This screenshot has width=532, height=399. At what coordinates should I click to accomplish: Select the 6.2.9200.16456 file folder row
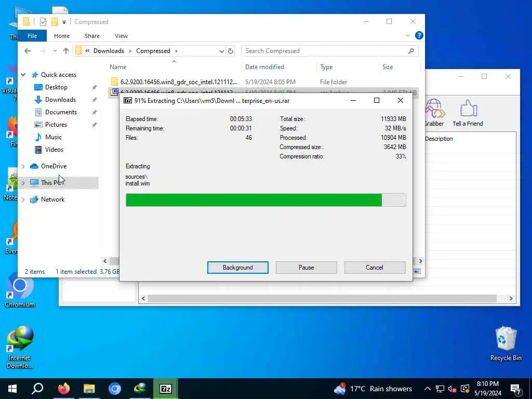tap(263, 82)
